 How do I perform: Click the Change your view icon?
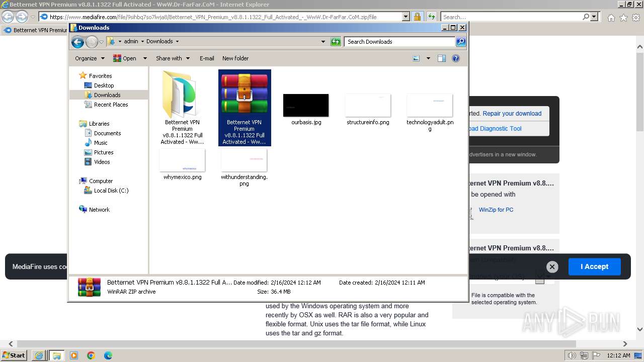[x=416, y=58]
